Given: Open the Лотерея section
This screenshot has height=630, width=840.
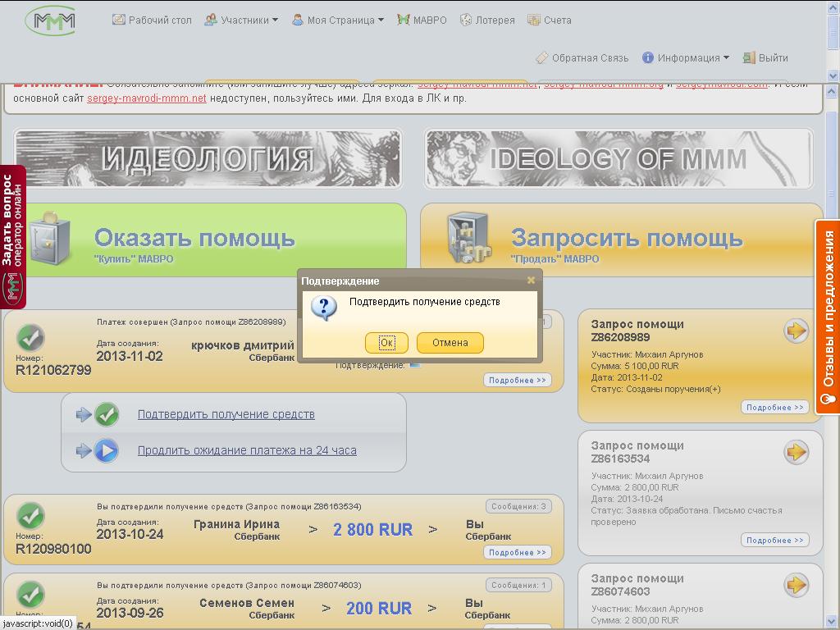Looking at the screenshot, I should (x=487, y=20).
